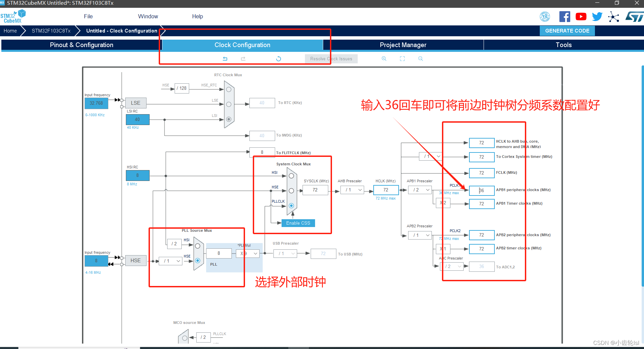Click the ST community network icon
The width and height of the screenshot is (644, 349).
click(614, 17)
